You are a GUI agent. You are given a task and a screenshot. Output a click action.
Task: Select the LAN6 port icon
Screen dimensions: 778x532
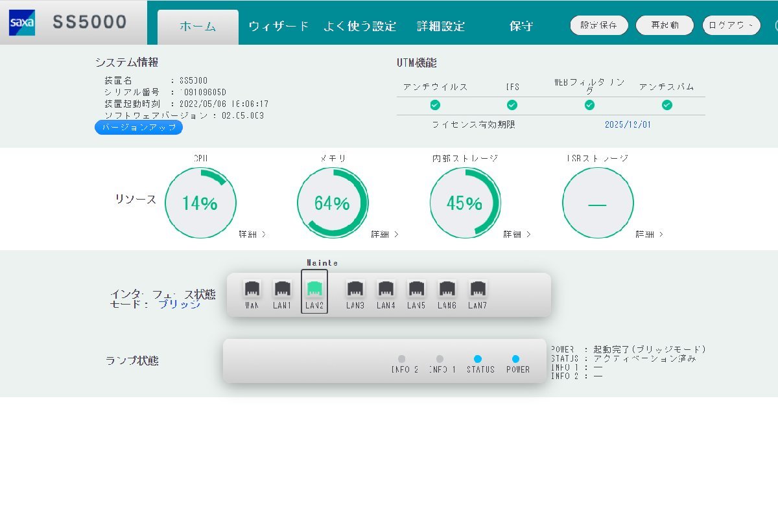447,288
